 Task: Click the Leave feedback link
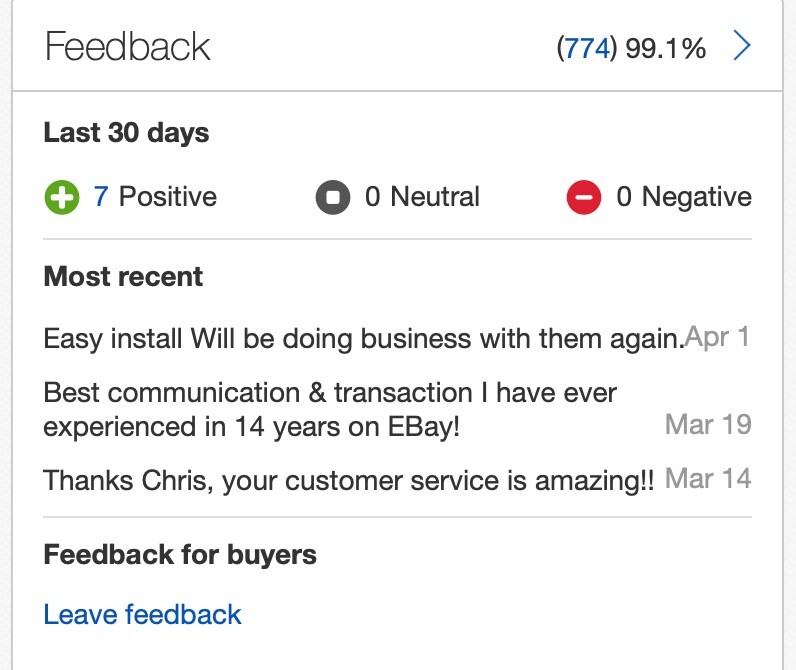pos(142,614)
